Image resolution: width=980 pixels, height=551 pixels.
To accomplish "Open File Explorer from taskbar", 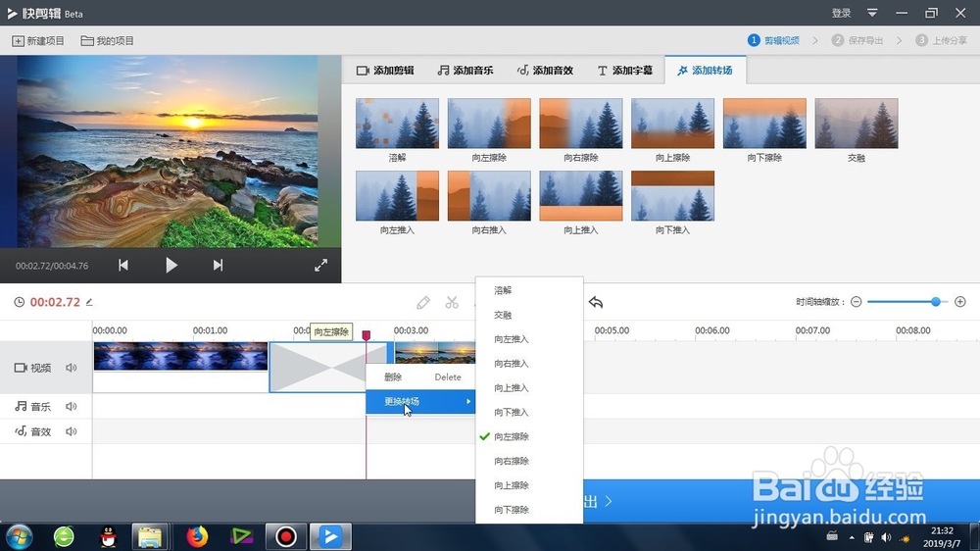I will tap(150, 536).
